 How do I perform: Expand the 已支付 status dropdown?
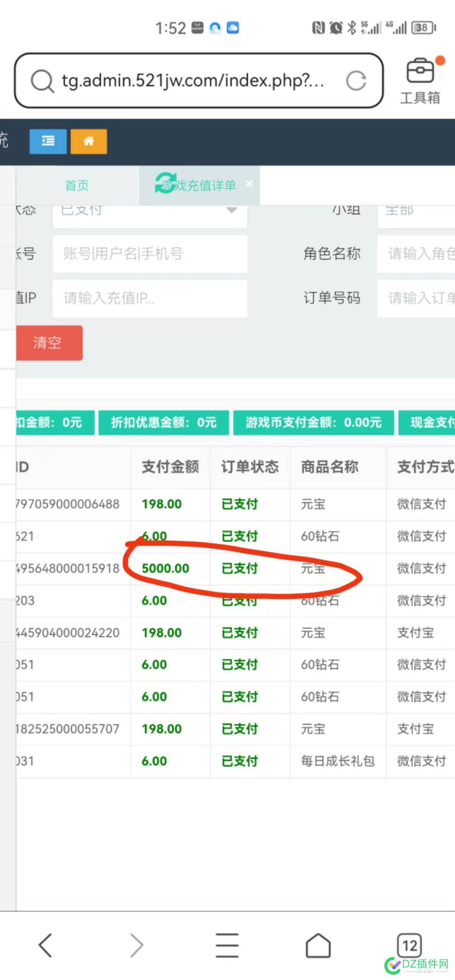pos(150,216)
